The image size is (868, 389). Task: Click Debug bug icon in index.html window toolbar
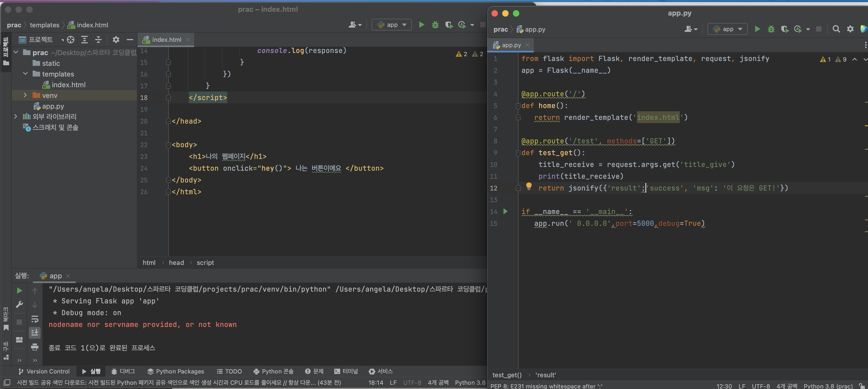[435, 25]
